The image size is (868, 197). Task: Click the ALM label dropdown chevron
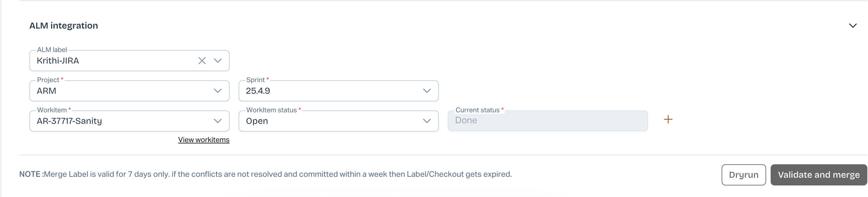click(218, 61)
